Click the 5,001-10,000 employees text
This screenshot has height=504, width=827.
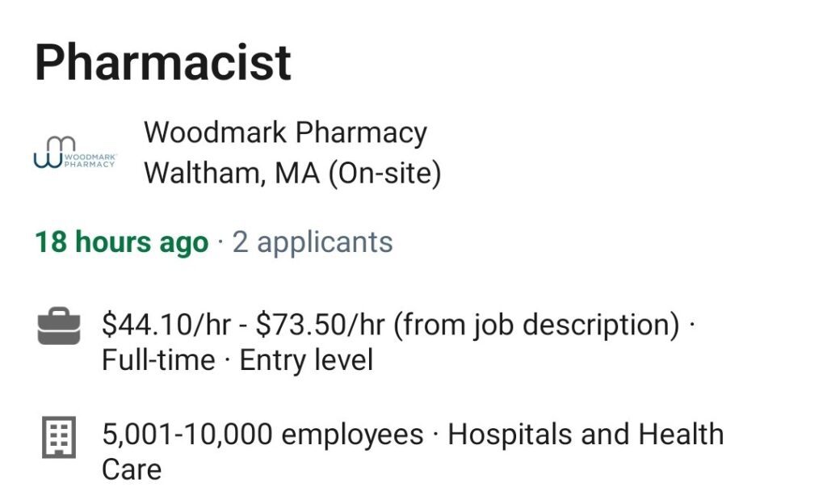262,435
